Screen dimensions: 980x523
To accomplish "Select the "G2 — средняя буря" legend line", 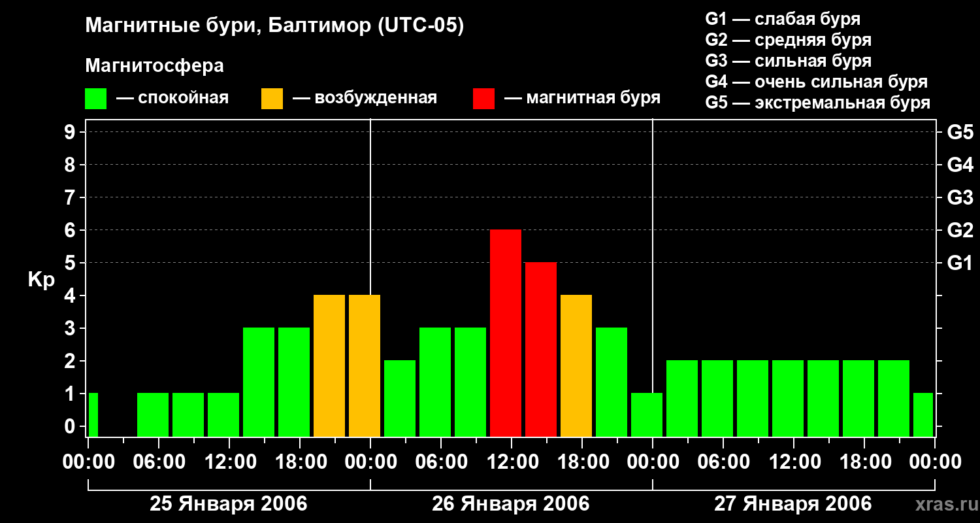I will (789, 40).
